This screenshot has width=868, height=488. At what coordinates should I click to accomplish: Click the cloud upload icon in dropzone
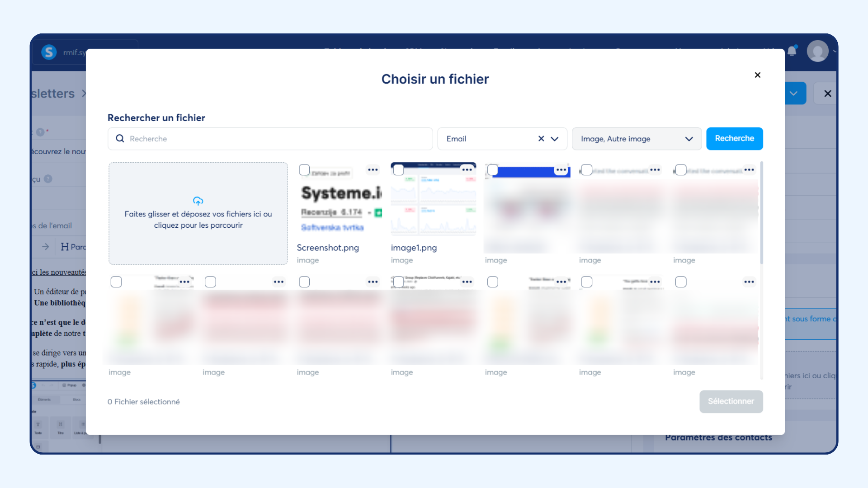pyautogui.click(x=198, y=201)
